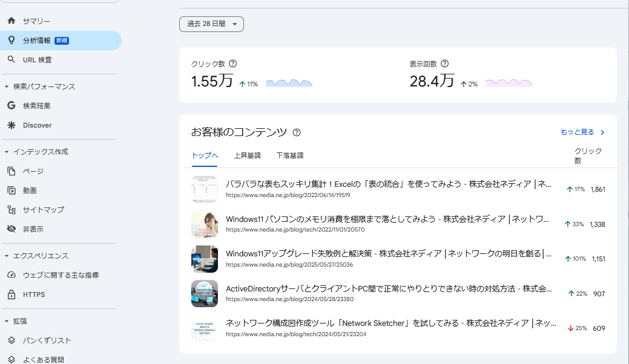Open the 検索結果 performance report
The image size is (629, 364).
pyautogui.click(x=38, y=105)
